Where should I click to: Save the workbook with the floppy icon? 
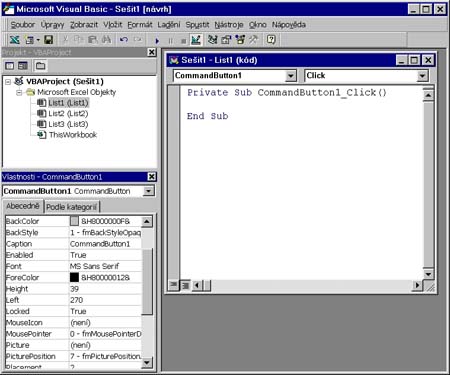point(48,40)
